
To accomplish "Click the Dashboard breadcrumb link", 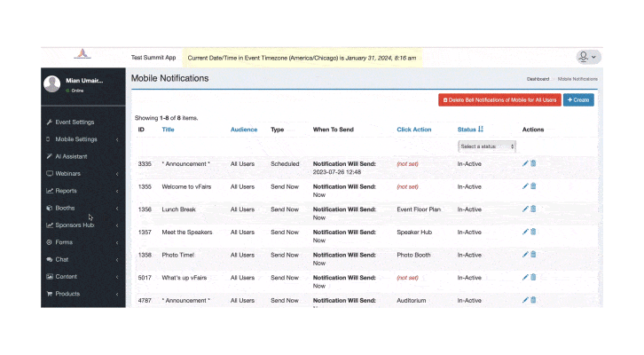I will coord(538,80).
